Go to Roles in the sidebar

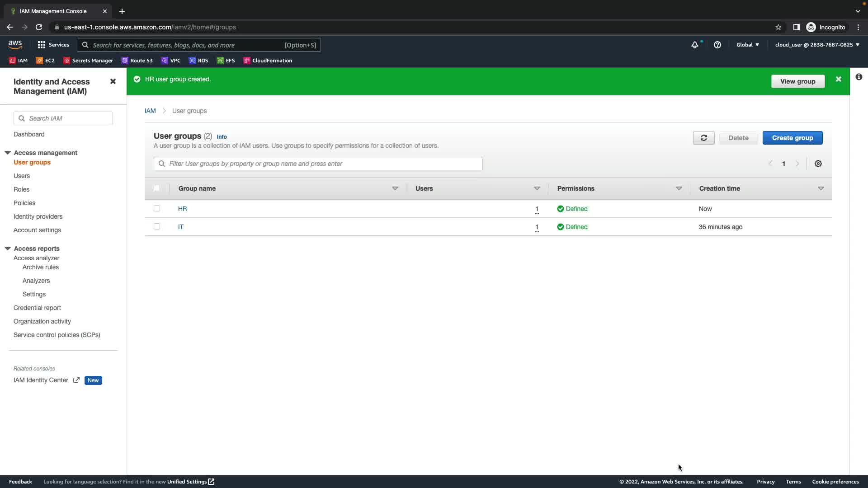21,189
